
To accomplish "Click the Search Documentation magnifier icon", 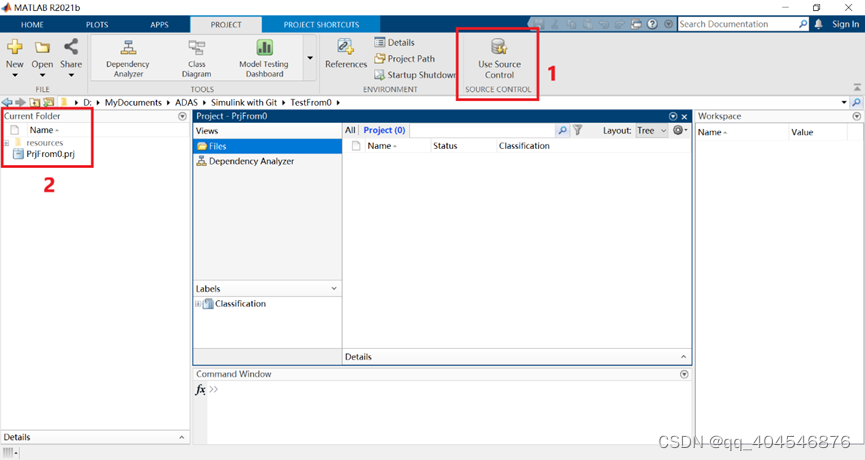I will click(803, 24).
